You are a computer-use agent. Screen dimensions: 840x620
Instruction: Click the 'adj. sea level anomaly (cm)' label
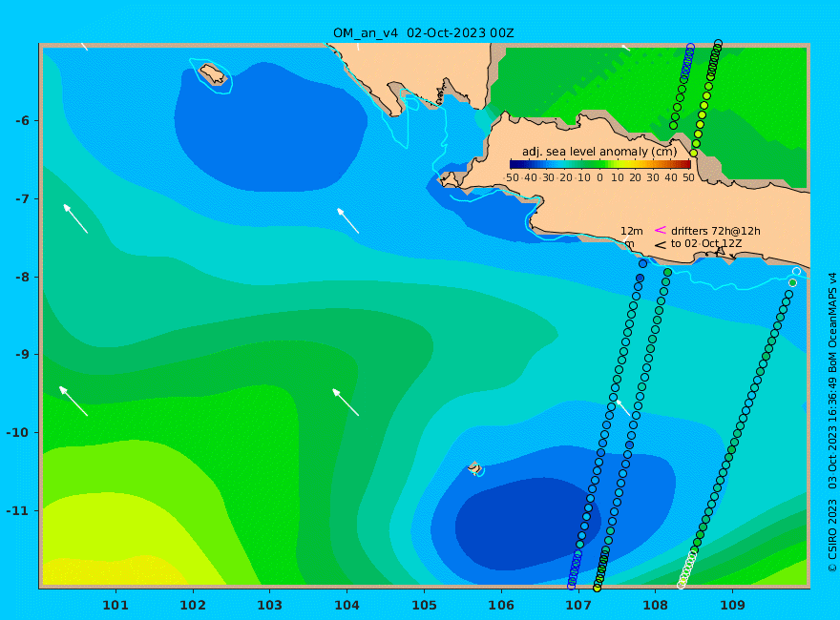tap(599, 152)
